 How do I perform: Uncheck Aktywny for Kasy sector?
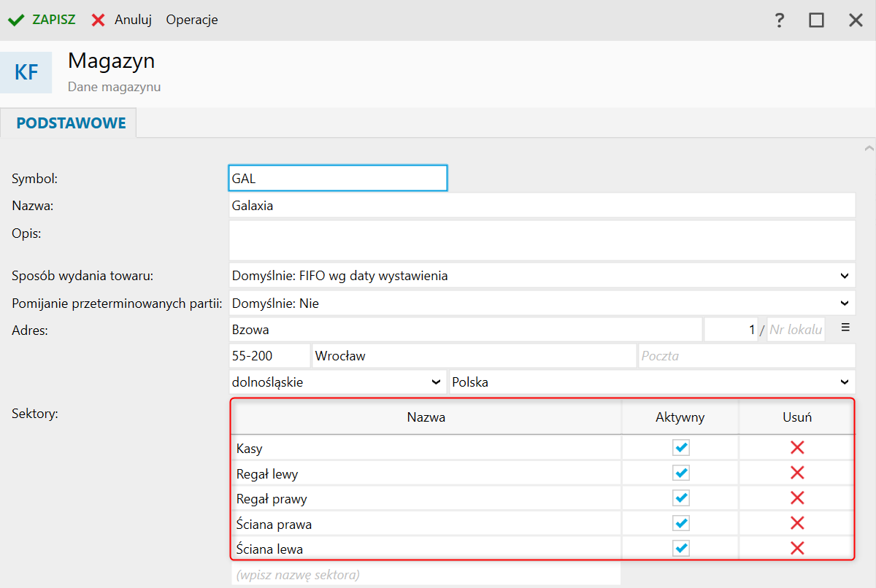(x=680, y=448)
